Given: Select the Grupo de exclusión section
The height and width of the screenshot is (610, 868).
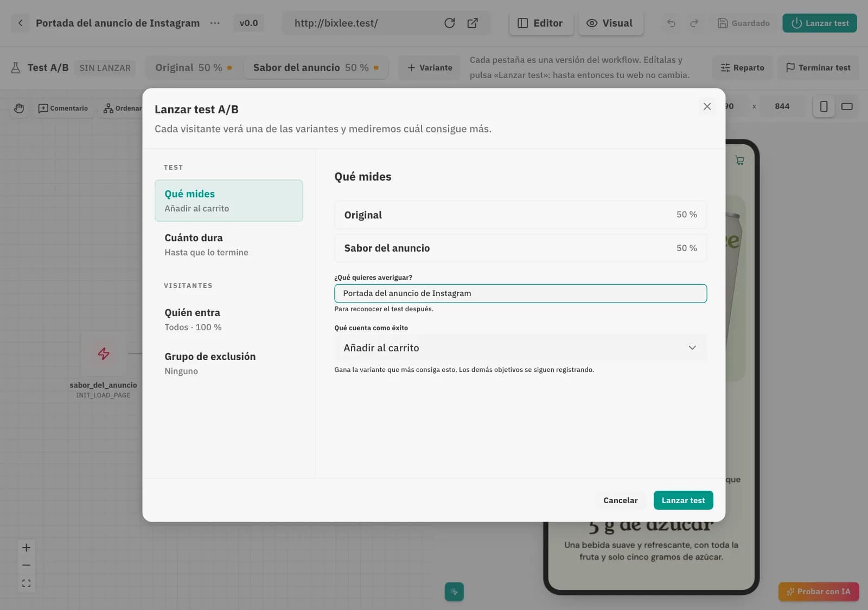Looking at the screenshot, I should coord(228,363).
